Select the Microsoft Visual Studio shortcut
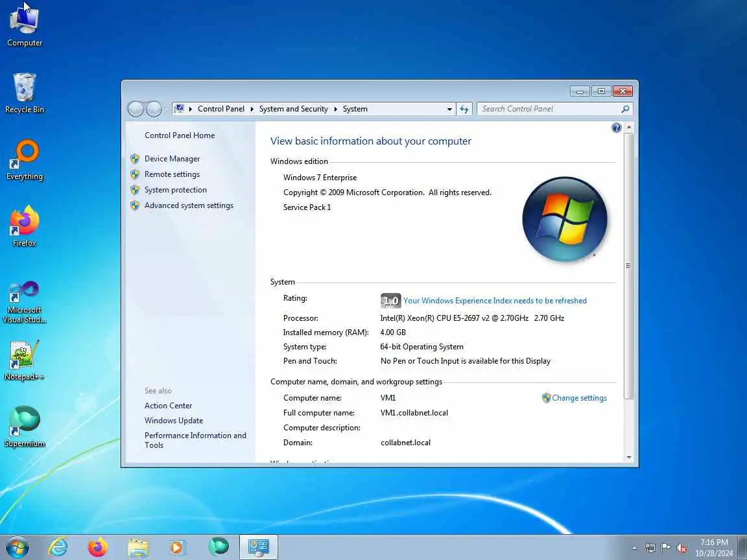Viewport: 747px width, 560px height. coord(24,302)
